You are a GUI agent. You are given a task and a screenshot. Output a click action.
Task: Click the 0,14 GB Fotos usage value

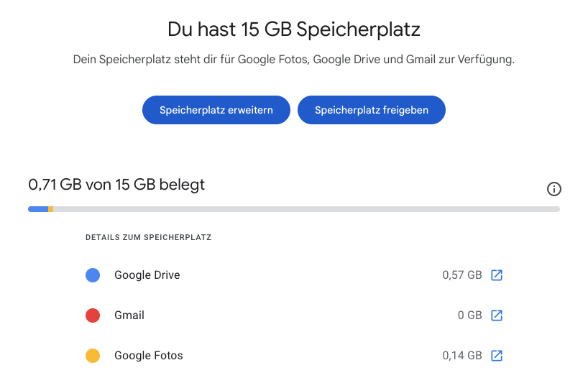[462, 356]
